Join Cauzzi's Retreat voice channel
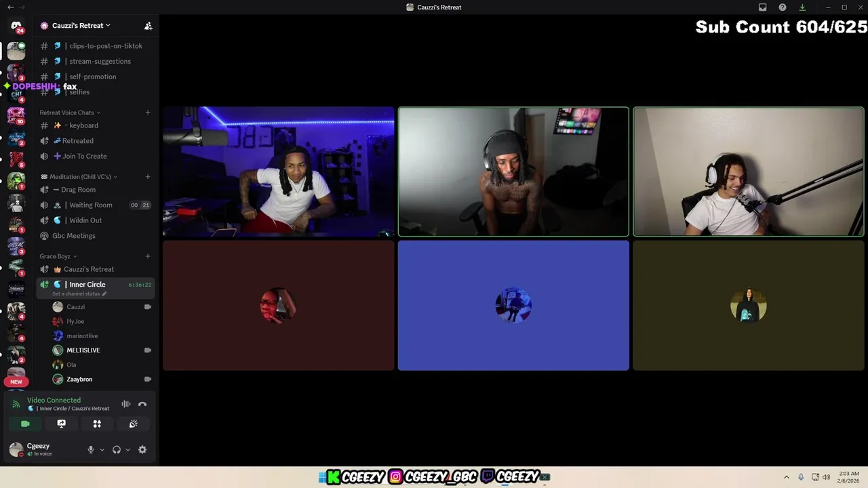 95,269
